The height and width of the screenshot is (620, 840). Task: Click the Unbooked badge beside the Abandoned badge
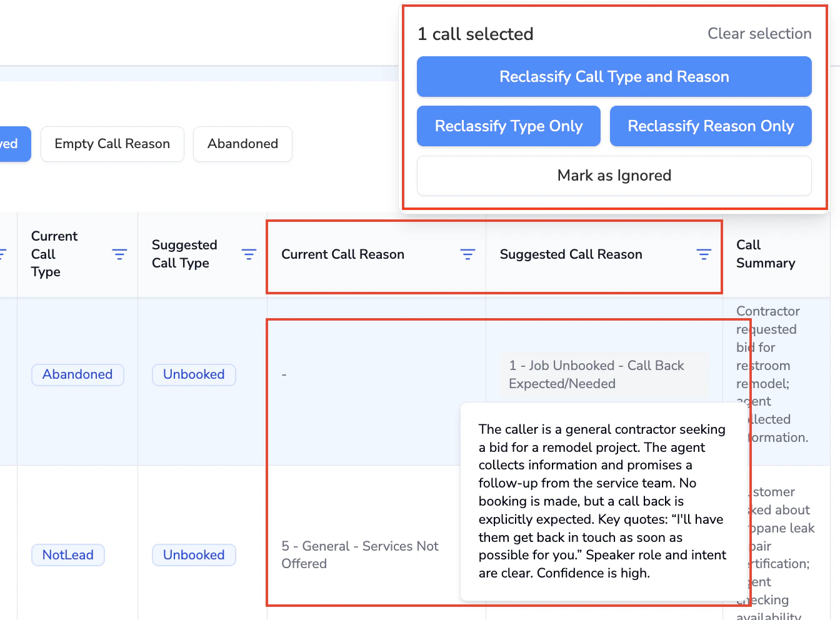[194, 374]
